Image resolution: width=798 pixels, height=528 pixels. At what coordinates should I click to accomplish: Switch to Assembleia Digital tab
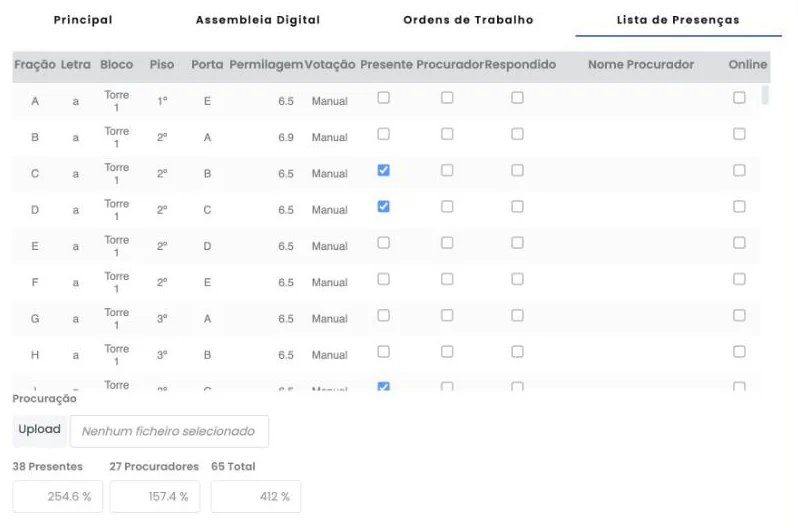coord(258,20)
